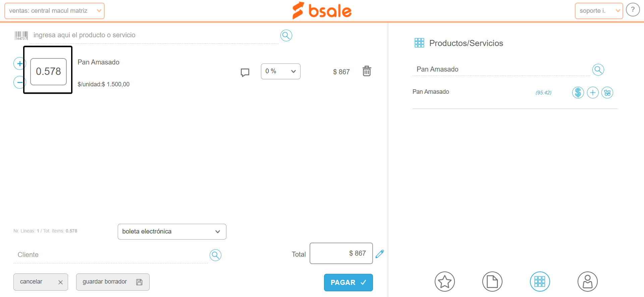The height and width of the screenshot is (297, 644).
Task: Open the client person icon at bottom
Action: 588,282
